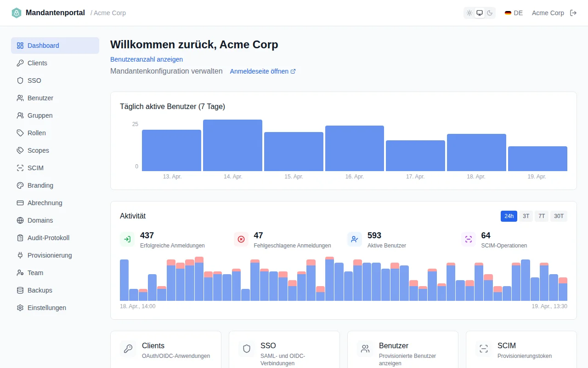The width and height of the screenshot is (588, 368).
Task: Click the Mandantenportal title text
Action: click(55, 13)
